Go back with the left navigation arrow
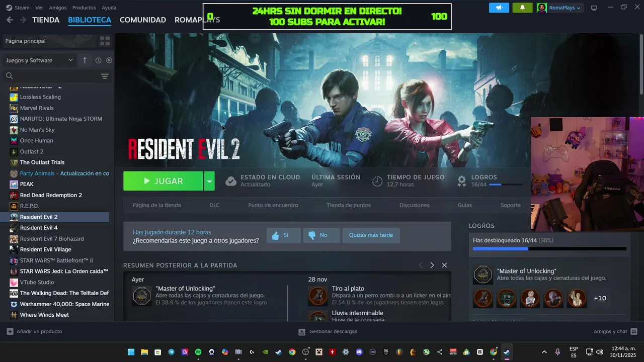The image size is (644, 362). pyautogui.click(x=10, y=20)
